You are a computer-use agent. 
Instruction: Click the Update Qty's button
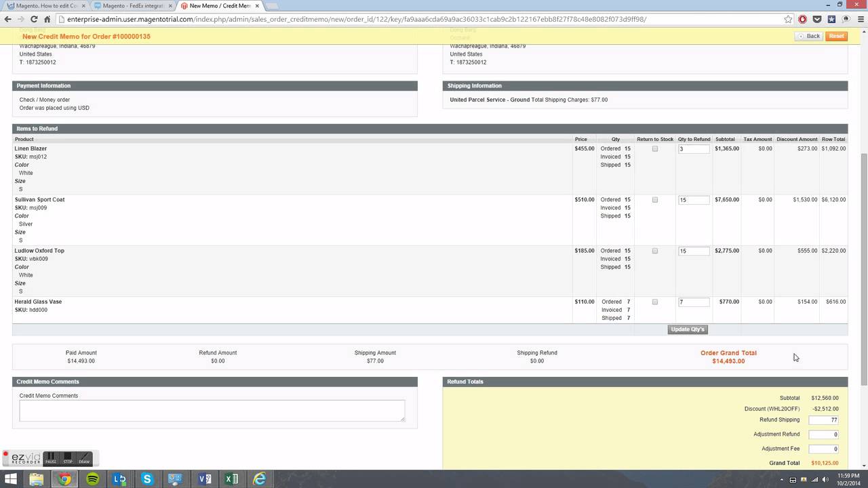[688, 329]
